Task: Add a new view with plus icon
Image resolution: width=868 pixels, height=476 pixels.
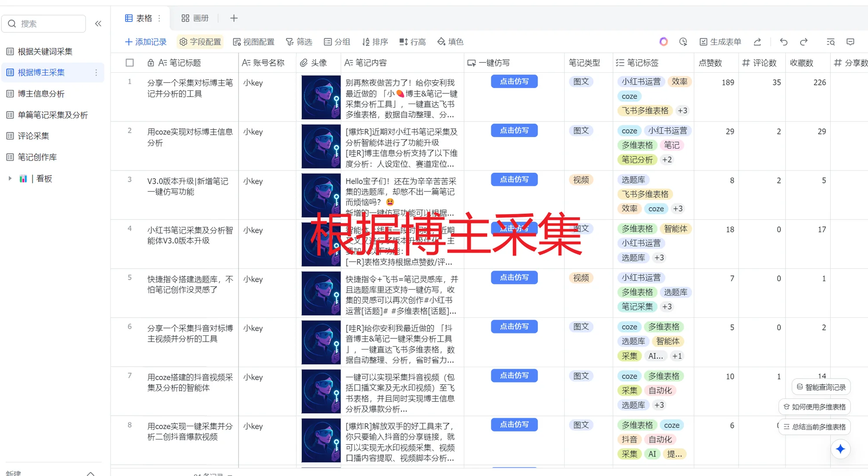Action: pos(234,18)
